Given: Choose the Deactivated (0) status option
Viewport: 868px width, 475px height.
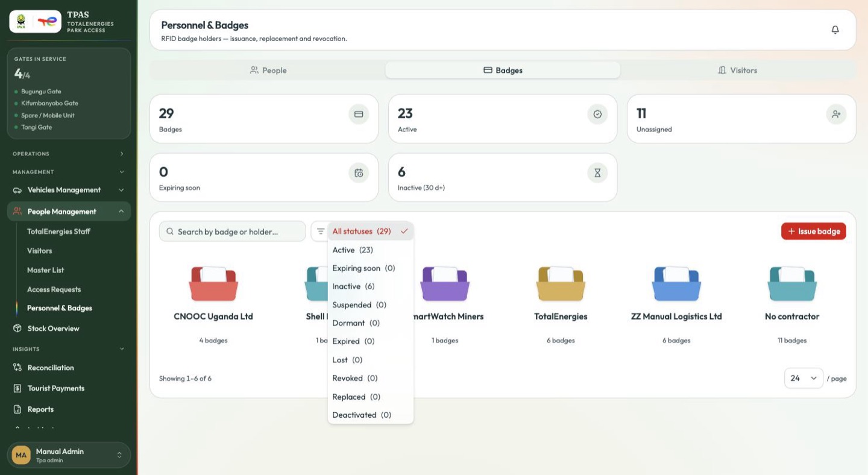Looking at the screenshot, I should pyautogui.click(x=371, y=415).
